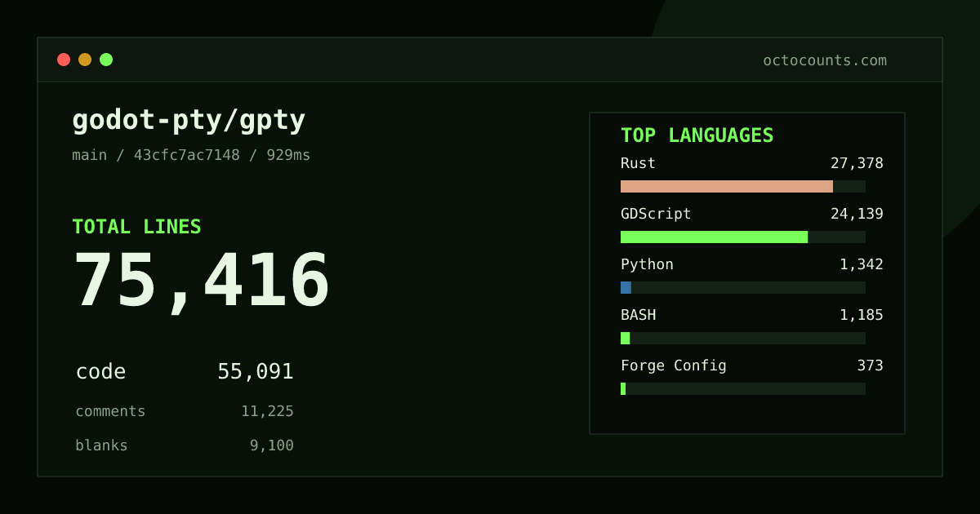Viewport: 980px width, 514px height.
Task: Click the 55,091 code count
Action: (256, 372)
